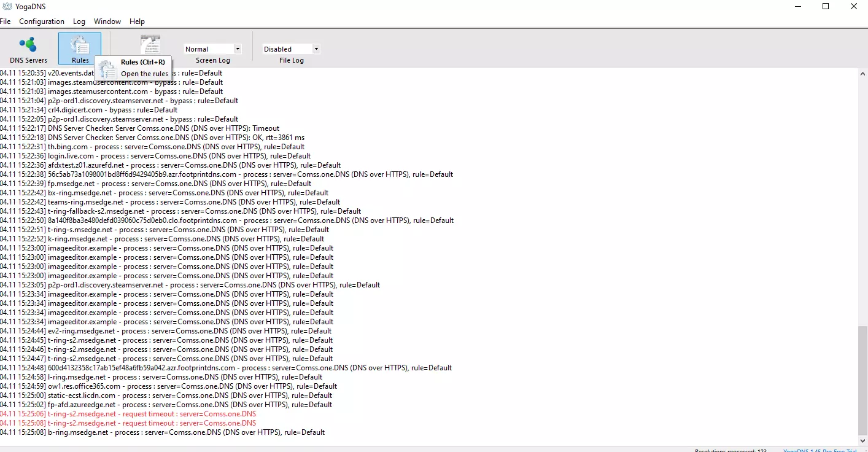Image resolution: width=868 pixels, height=452 pixels.
Task: Click the log scrollbar down arrow
Action: [x=862, y=440]
